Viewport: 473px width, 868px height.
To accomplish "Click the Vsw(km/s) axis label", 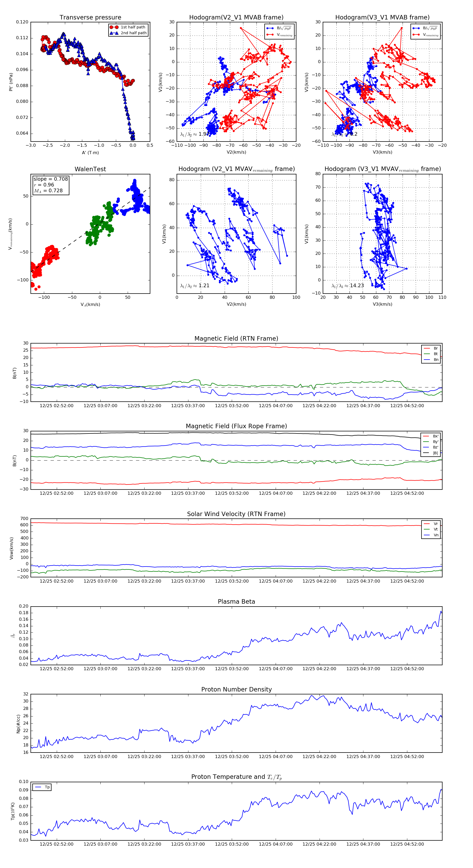I will pyautogui.click(x=11, y=548).
